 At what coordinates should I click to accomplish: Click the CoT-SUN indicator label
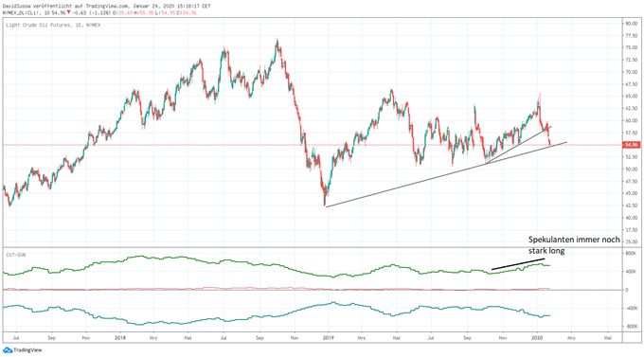pyautogui.click(x=15, y=255)
